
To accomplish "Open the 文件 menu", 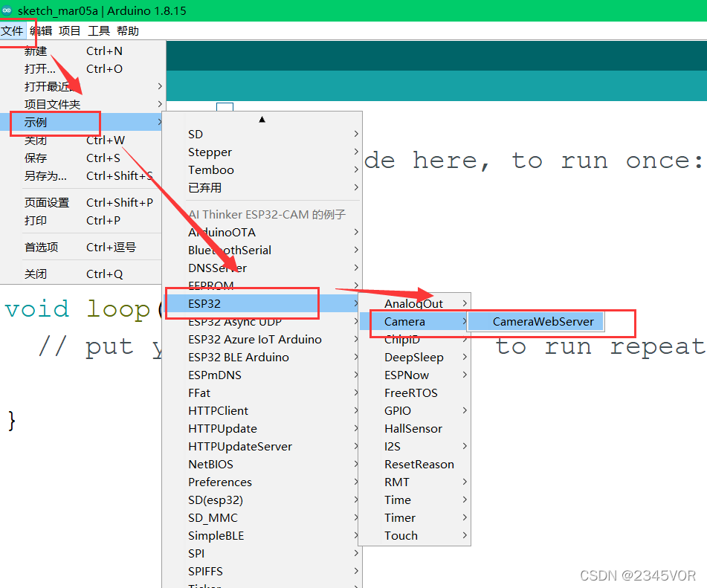I will pyautogui.click(x=12, y=30).
